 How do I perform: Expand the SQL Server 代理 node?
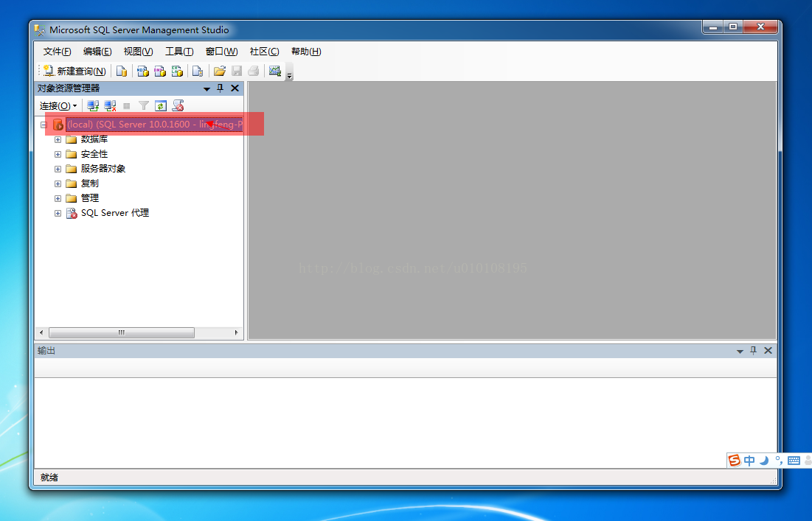pos(58,213)
